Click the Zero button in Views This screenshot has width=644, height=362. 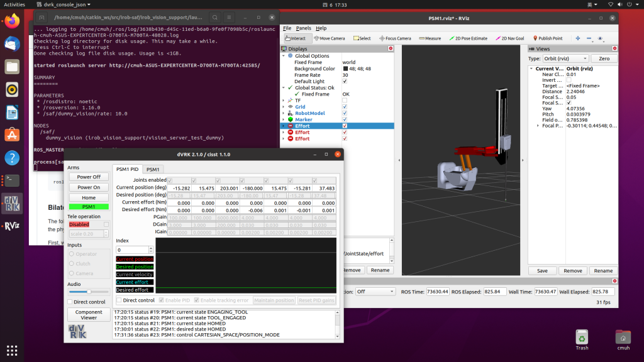[x=604, y=58]
